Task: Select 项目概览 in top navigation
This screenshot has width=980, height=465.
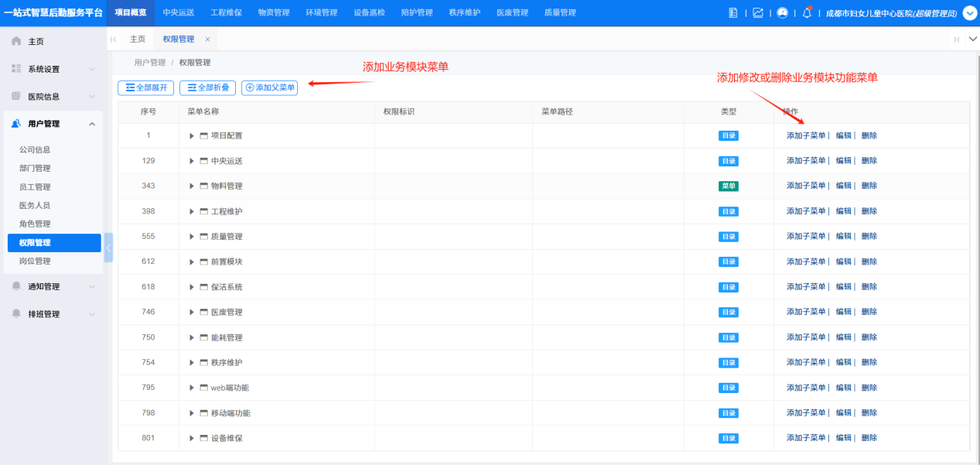Action: [x=131, y=13]
